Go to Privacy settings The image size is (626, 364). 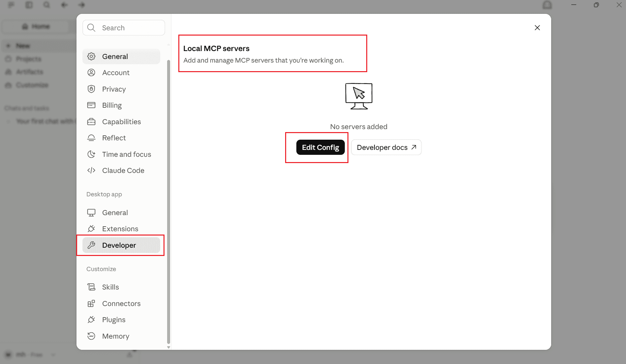coord(121,89)
